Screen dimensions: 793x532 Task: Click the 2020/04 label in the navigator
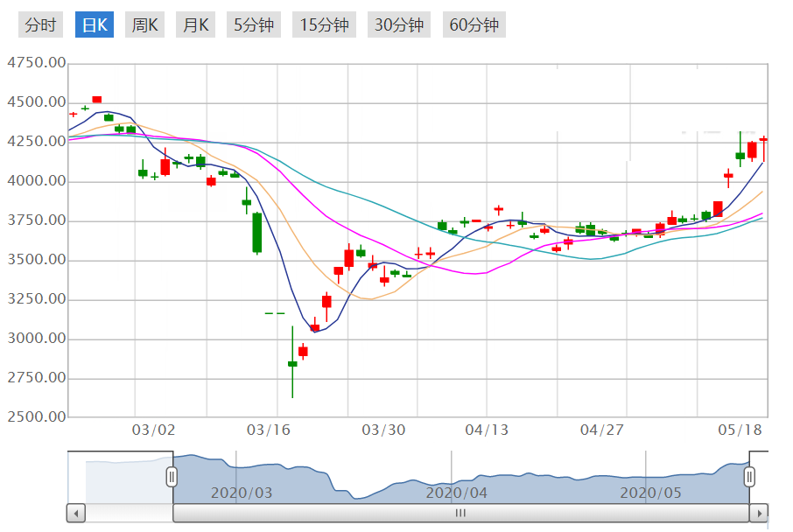(457, 493)
